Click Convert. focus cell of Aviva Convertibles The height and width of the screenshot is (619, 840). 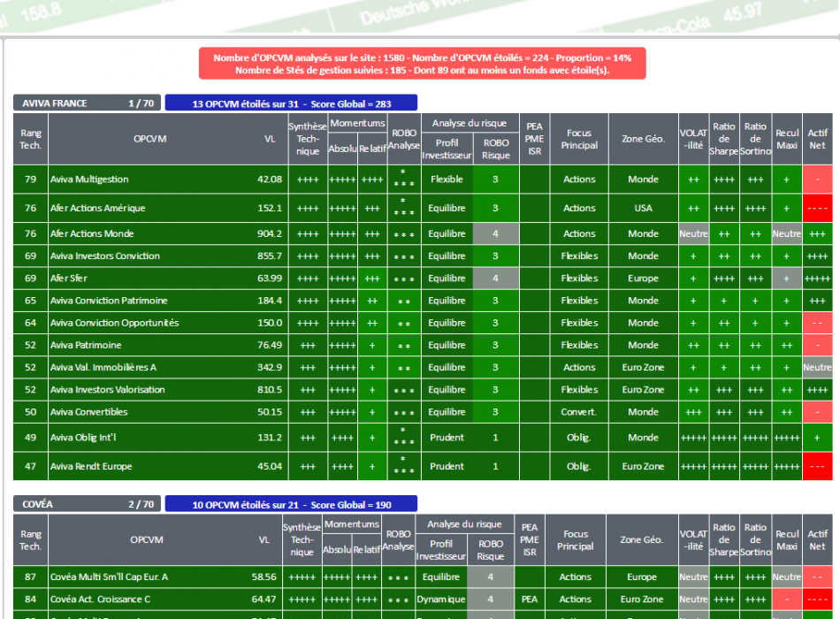tap(579, 412)
